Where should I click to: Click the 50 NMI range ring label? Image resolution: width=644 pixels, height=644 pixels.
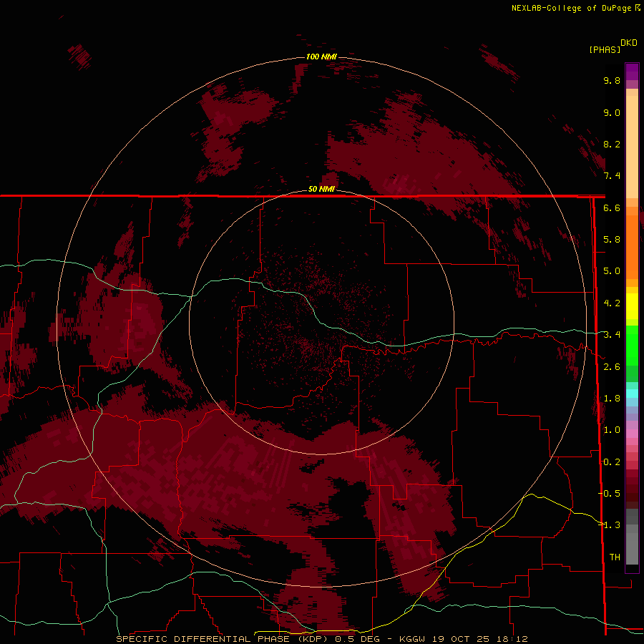click(x=321, y=189)
